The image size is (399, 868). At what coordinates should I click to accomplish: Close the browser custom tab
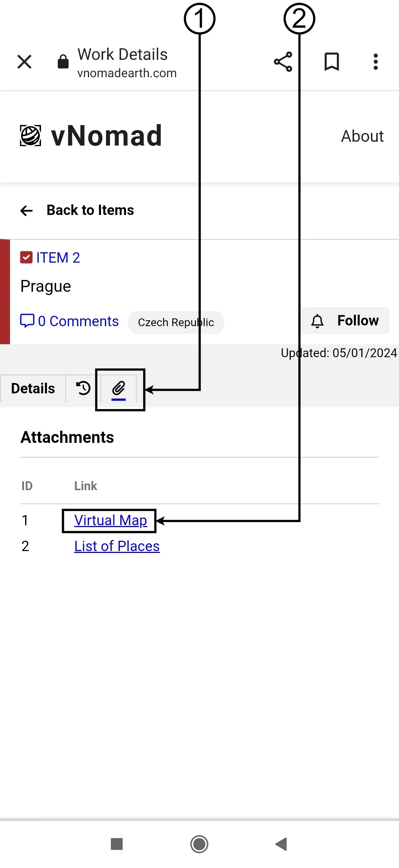[24, 62]
